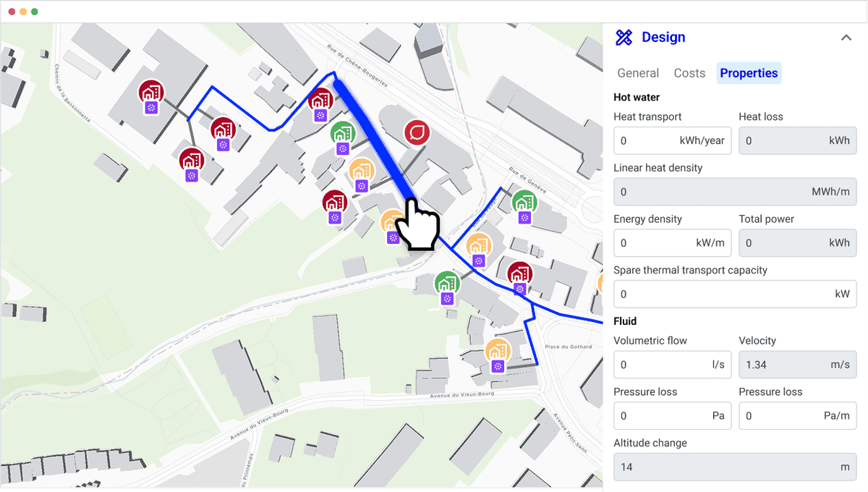Click the dark red building marker on the lower-right pipe
The width and height of the screenshot is (868, 492).
520,274
